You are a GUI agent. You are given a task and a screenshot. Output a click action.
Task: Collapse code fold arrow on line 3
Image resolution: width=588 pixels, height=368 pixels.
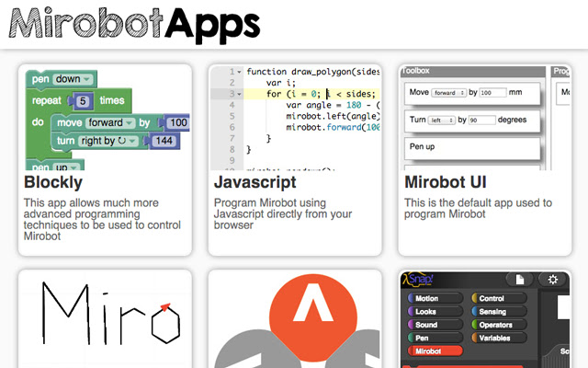(x=239, y=94)
